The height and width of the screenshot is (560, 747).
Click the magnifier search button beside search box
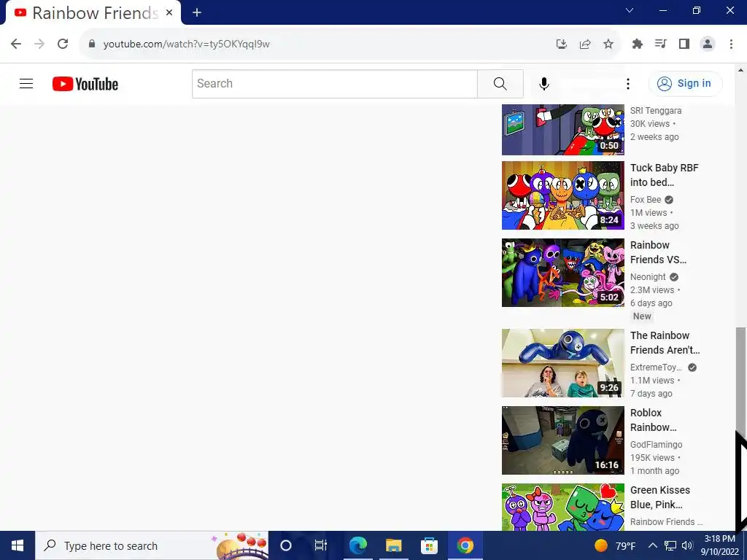[x=500, y=84]
